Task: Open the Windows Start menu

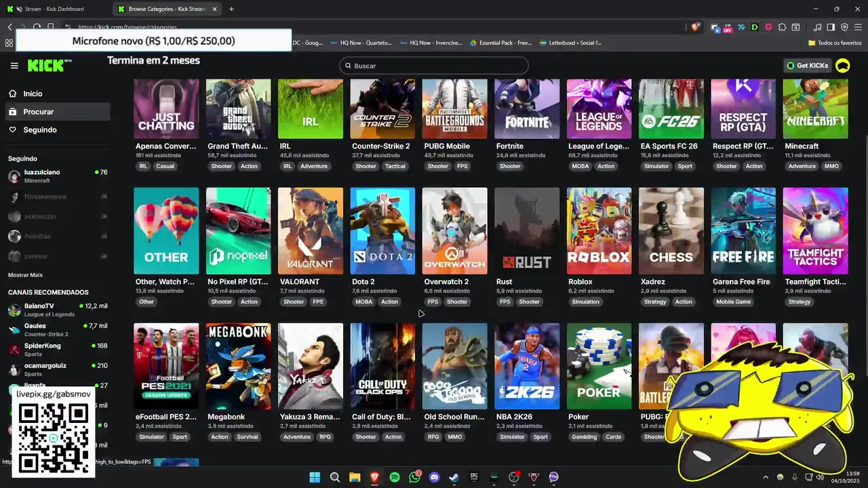Action: [x=315, y=477]
